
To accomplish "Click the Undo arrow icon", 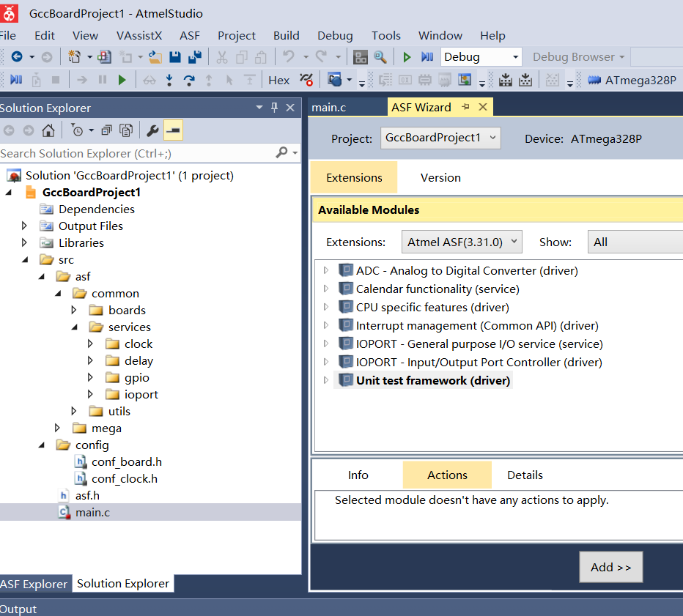I will pyautogui.click(x=288, y=56).
